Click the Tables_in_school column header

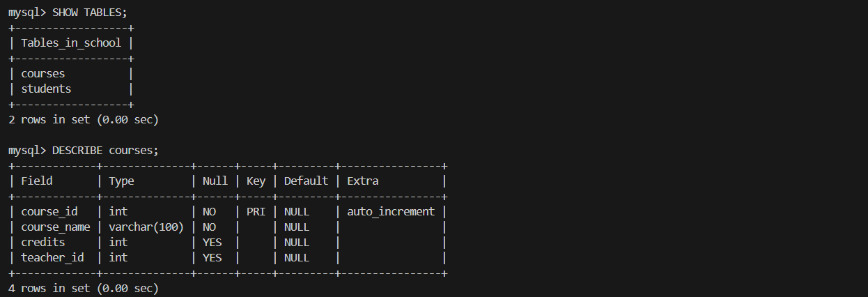coord(71,43)
